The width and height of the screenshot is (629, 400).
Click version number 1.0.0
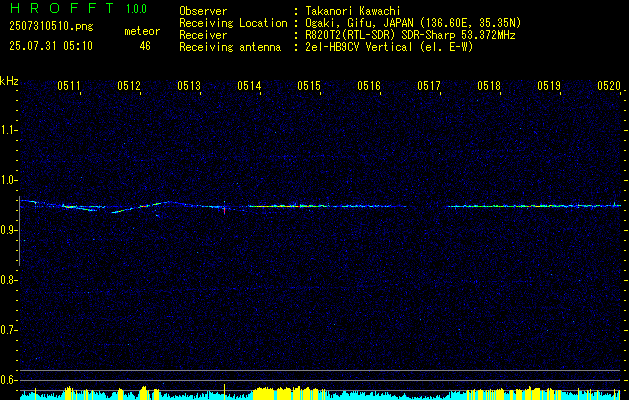[136, 9]
